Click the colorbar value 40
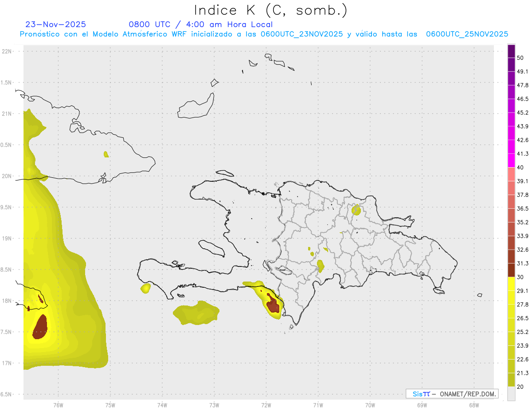Viewport: 532px width, 411px height. tap(520, 168)
